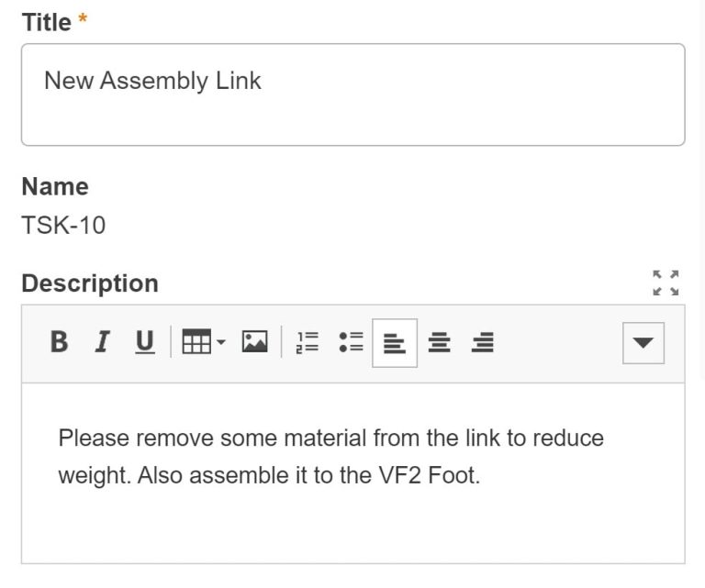This screenshot has width=705, height=588.
Task: Open table dropdown arrow next to grid
Action: coord(220,342)
